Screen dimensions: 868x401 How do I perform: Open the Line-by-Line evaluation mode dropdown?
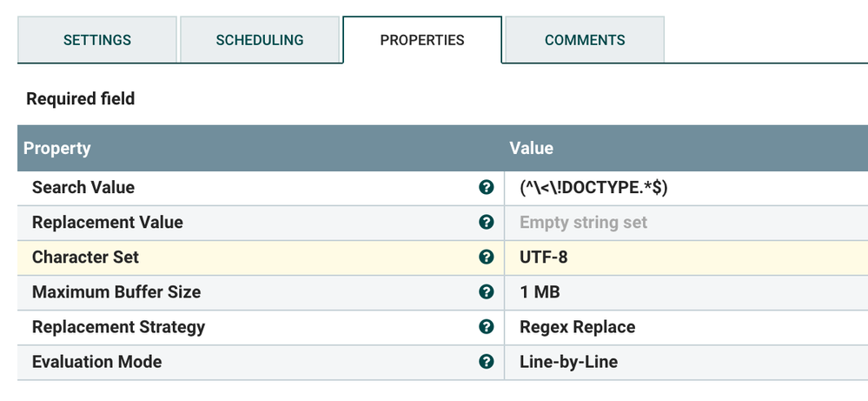coord(568,362)
